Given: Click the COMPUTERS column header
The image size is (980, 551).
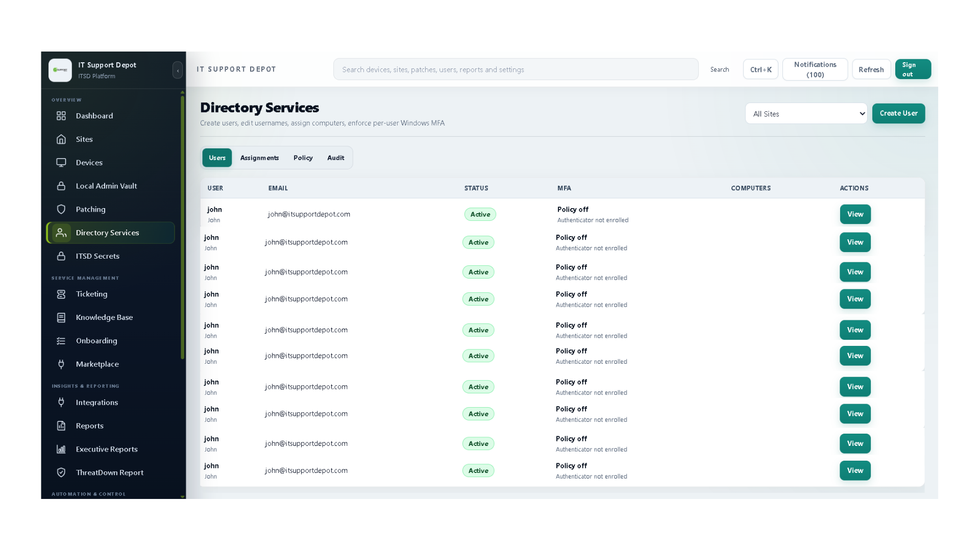Looking at the screenshot, I should tap(750, 188).
